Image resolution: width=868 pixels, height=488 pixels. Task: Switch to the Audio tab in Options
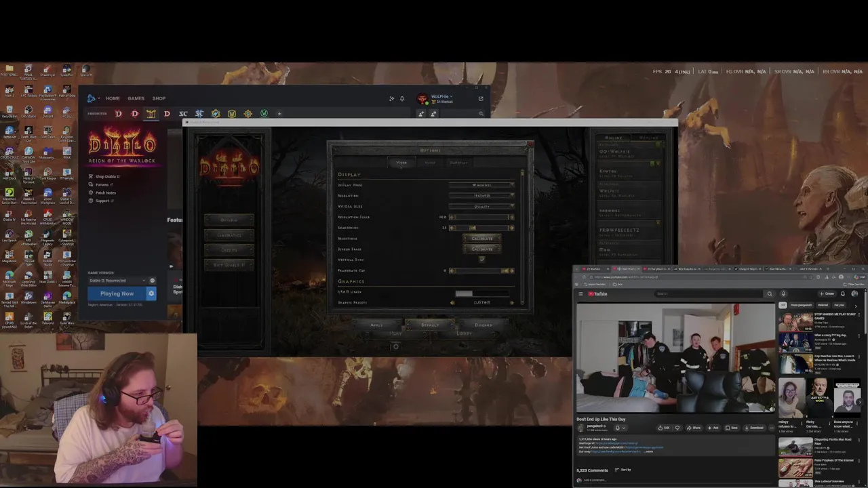click(x=430, y=163)
